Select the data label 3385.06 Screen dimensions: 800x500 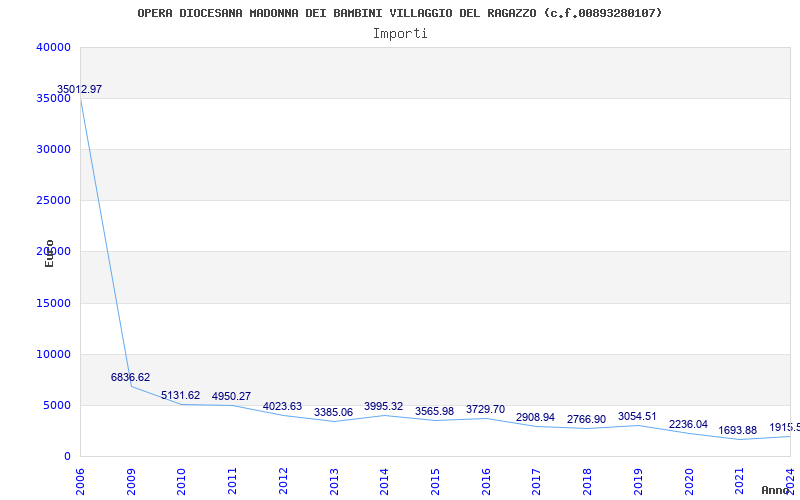tap(333, 412)
